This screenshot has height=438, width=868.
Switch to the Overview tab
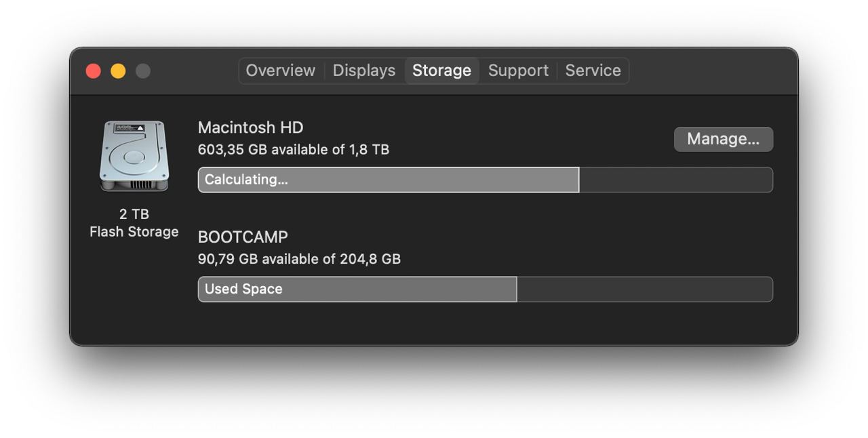click(x=281, y=71)
